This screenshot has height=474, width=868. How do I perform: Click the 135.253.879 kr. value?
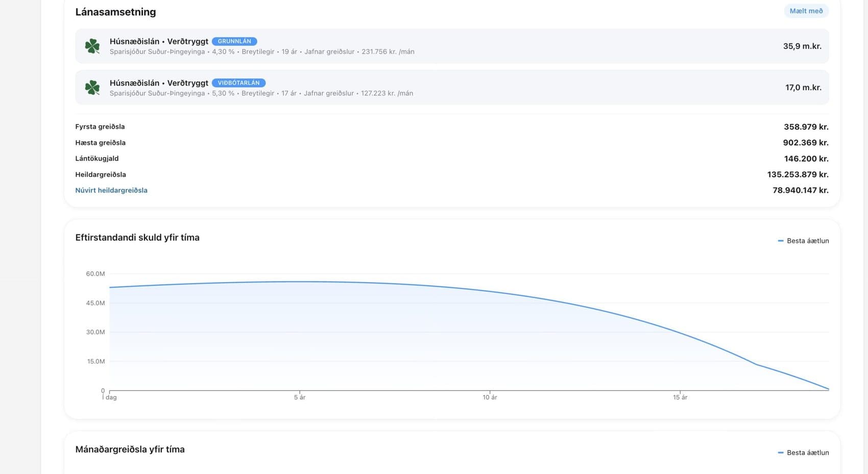[798, 174]
